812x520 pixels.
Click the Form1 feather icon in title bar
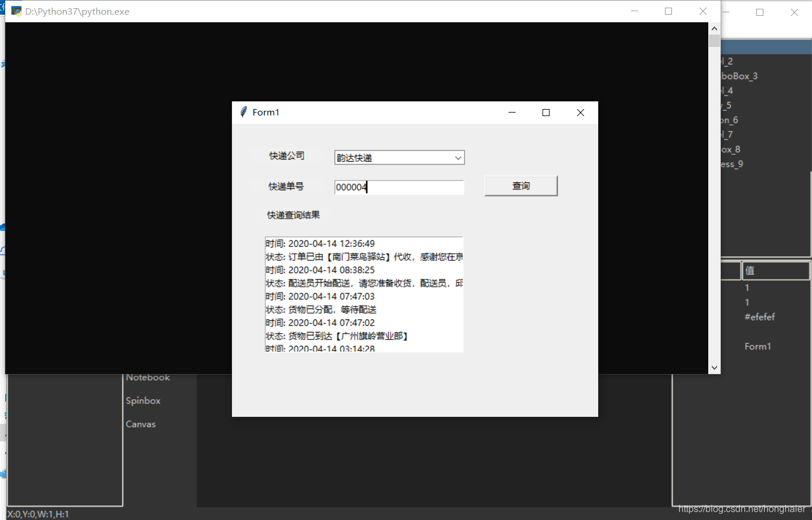244,112
